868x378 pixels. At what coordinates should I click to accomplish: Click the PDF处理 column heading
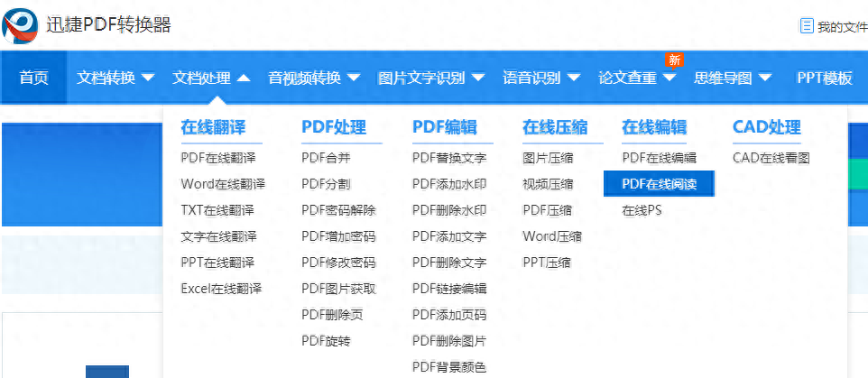[334, 127]
